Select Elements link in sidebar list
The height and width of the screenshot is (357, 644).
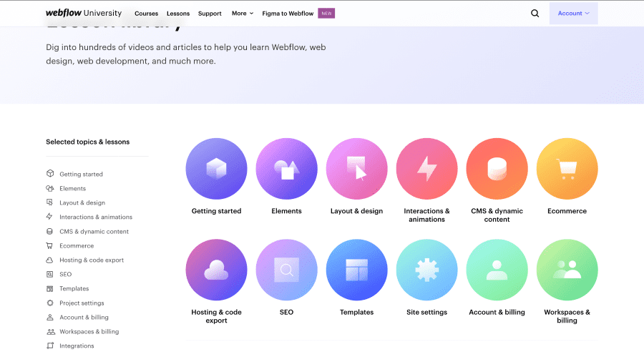point(73,189)
